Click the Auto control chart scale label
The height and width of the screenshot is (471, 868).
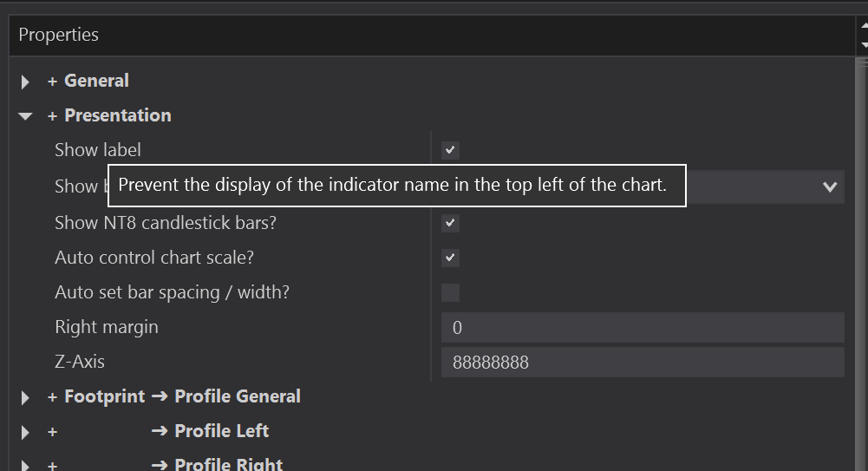[153, 258]
